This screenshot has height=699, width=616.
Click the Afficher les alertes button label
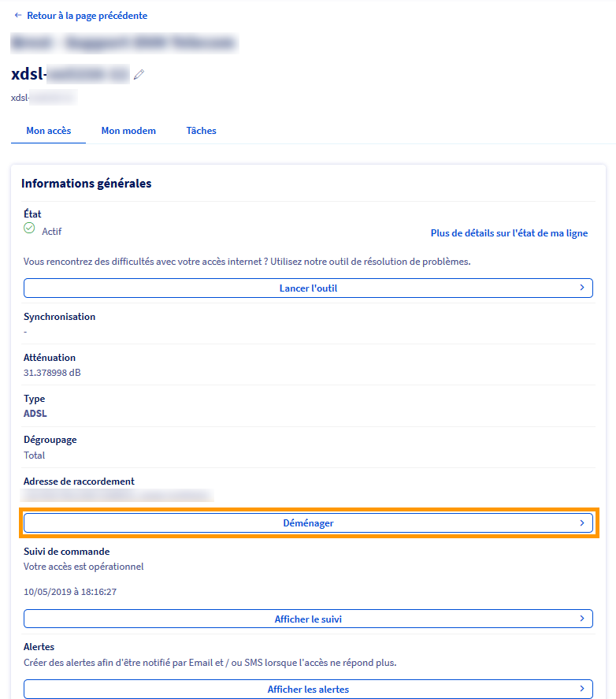(x=308, y=690)
